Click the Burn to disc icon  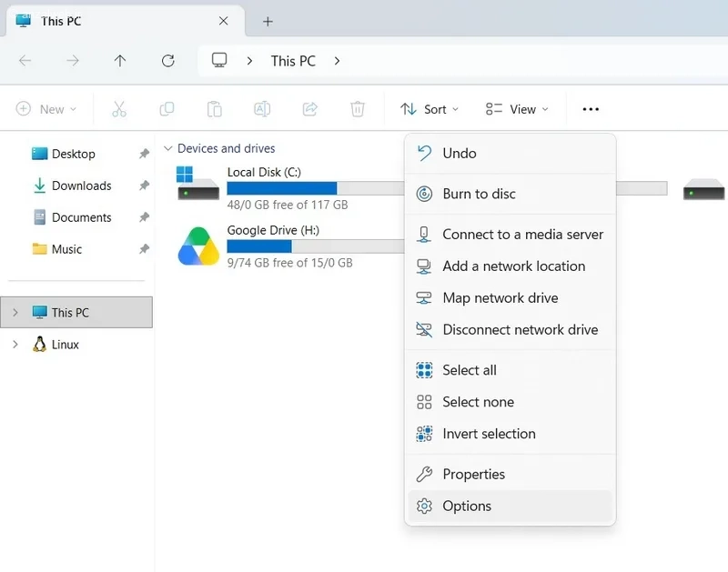point(424,194)
